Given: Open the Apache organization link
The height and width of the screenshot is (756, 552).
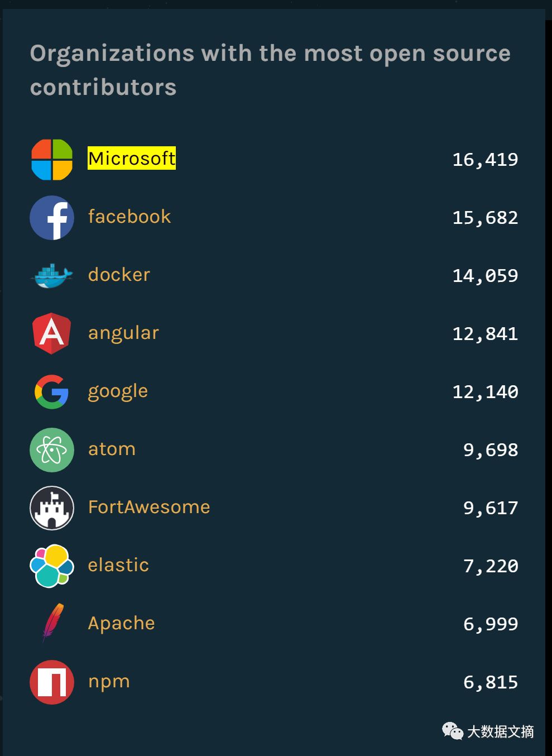Looking at the screenshot, I should pos(121,623).
